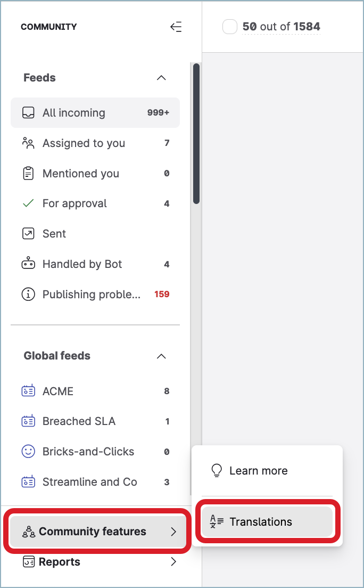The width and height of the screenshot is (364, 588).
Task: Click the Bricks-and-Clicks smiley icon
Action: [28, 452]
